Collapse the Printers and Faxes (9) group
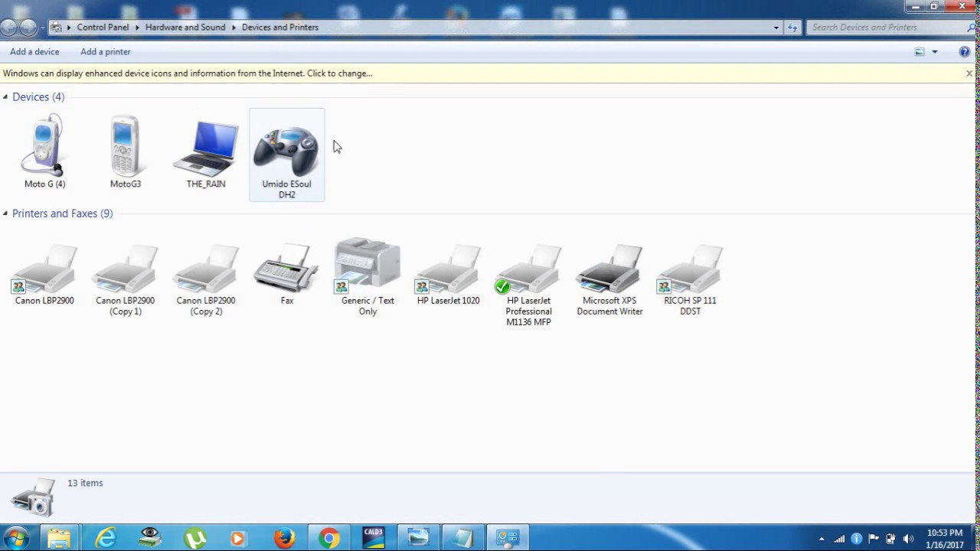This screenshot has height=551, width=980. click(5, 214)
